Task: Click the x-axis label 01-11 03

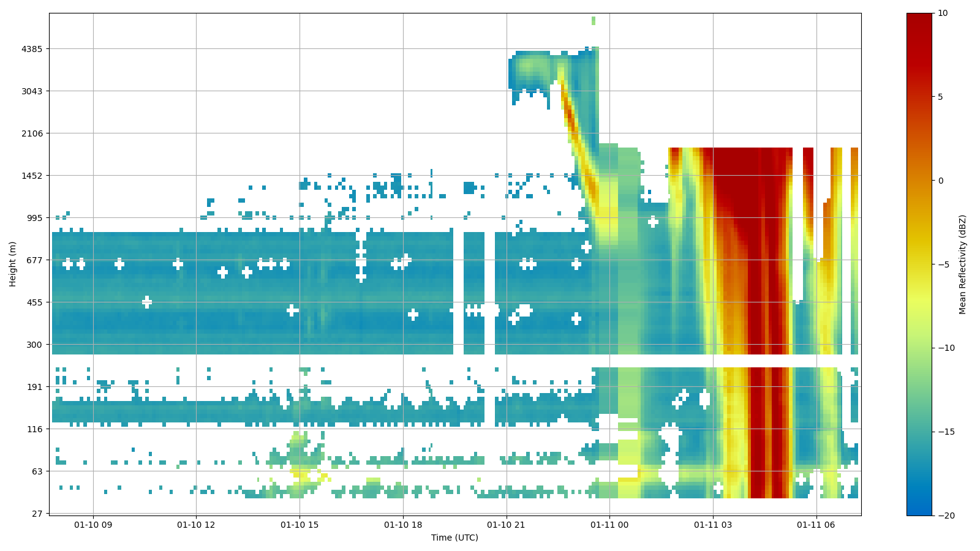Action: pyautogui.click(x=713, y=525)
